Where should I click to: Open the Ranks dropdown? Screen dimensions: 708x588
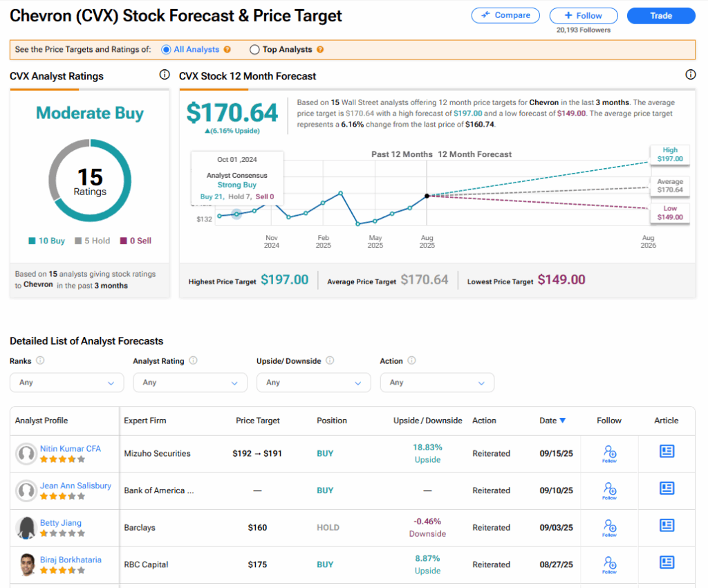(x=67, y=383)
